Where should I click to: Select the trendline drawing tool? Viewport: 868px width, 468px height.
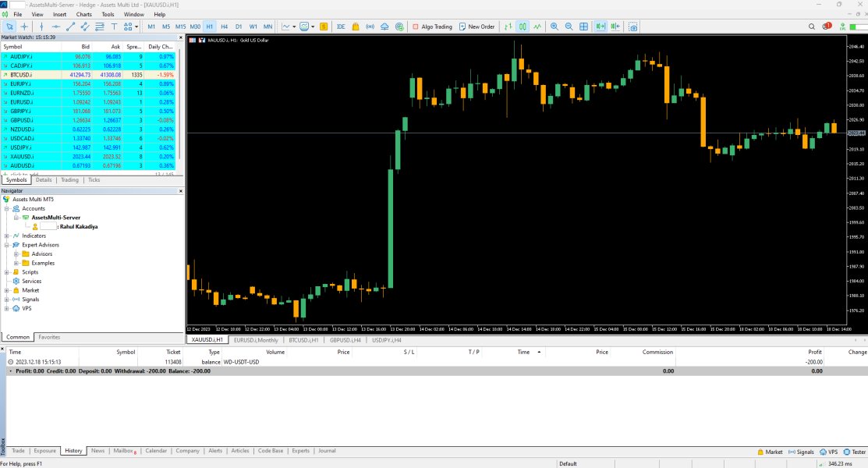(x=70, y=27)
